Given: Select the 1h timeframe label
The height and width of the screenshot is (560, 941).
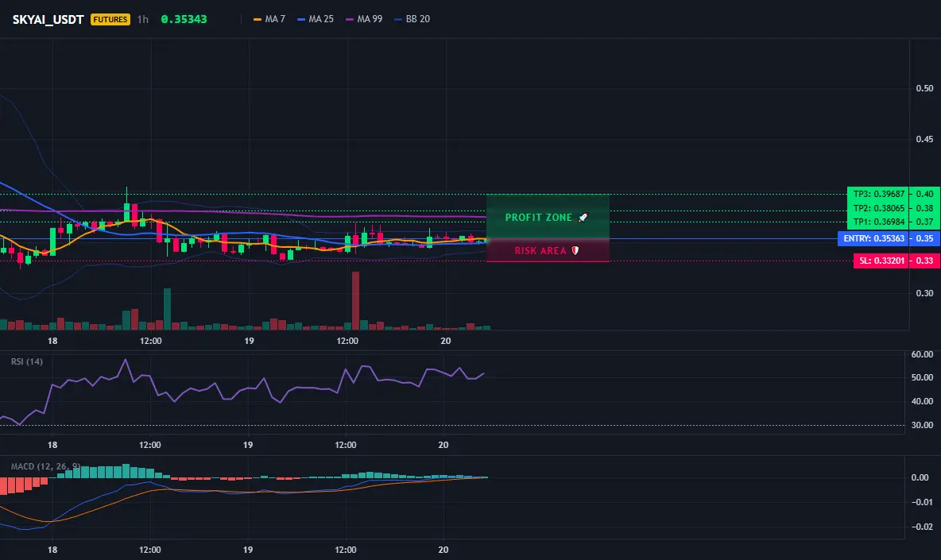Looking at the screenshot, I should [x=143, y=19].
